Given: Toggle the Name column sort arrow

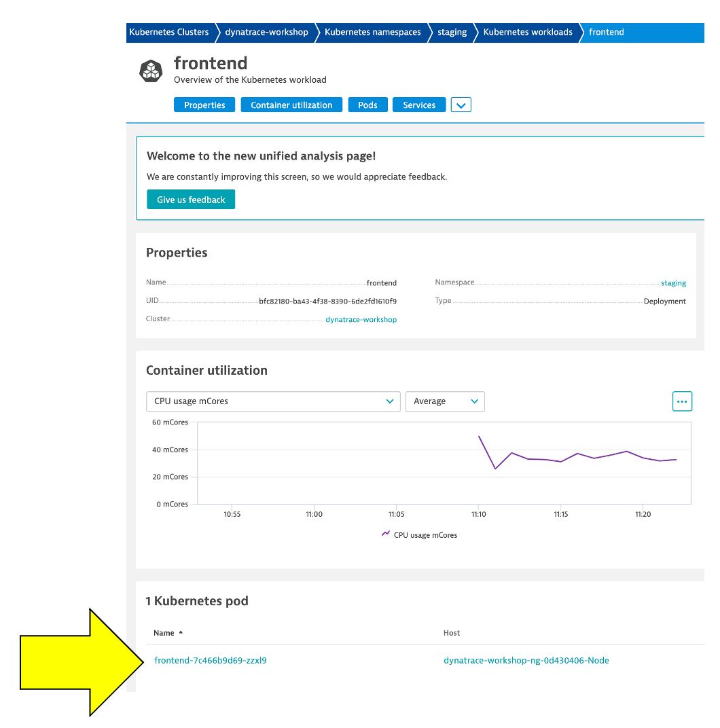Looking at the screenshot, I should [181, 632].
